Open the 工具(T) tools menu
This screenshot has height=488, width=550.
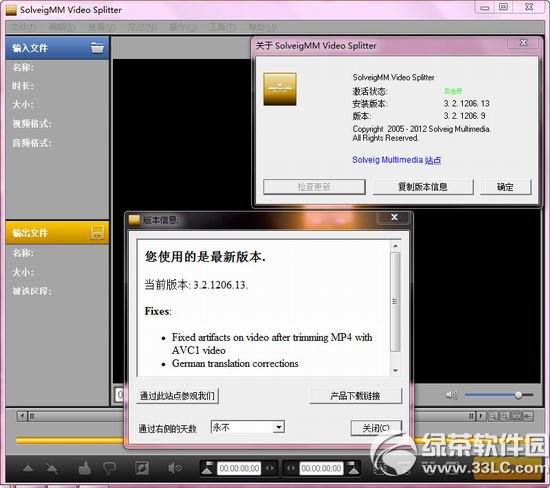pos(222,27)
